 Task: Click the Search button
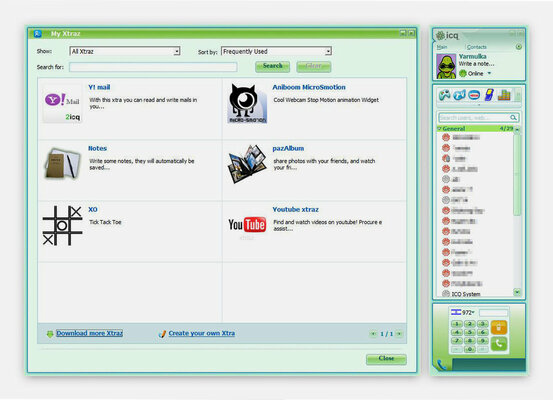point(272,66)
